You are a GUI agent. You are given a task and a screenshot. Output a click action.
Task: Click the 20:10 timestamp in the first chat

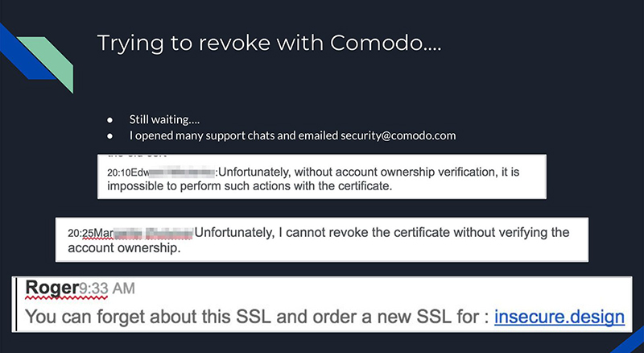coord(118,172)
